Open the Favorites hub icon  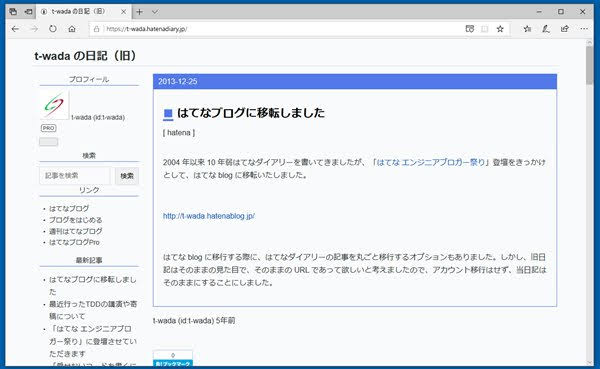pyautogui.click(x=527, y=29)
